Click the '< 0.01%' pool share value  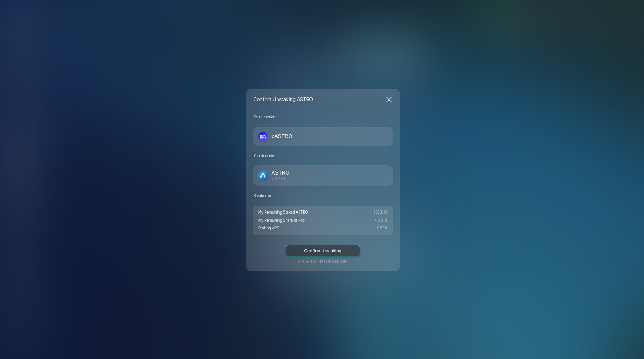click(381, 220)
